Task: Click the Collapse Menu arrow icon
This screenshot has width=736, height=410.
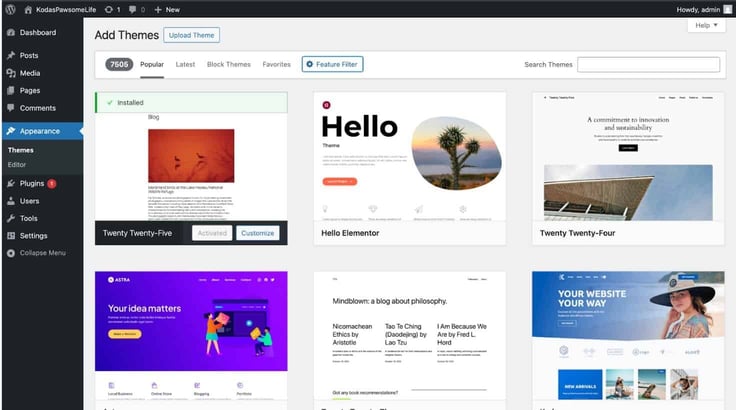Action: [11, 253]
